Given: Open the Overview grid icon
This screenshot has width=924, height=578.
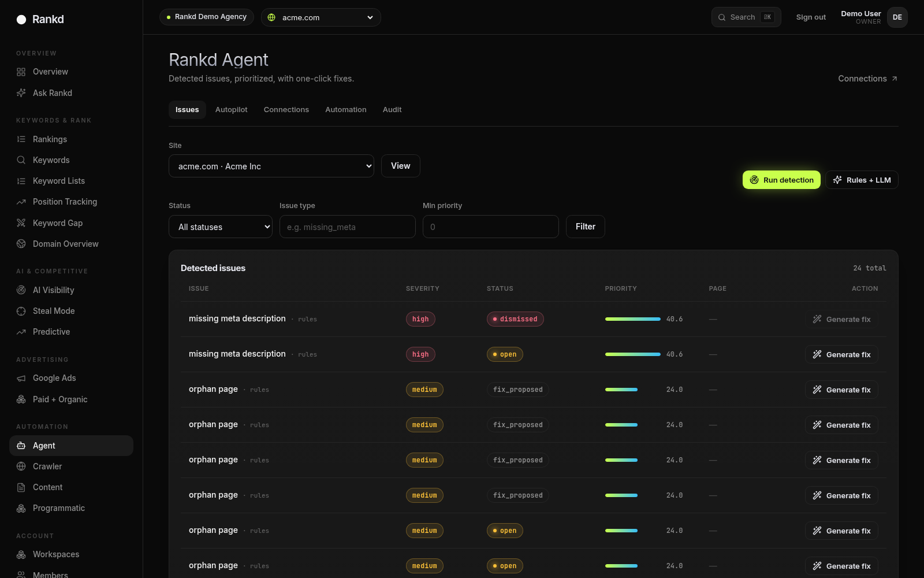Looking at the screenshot, I should point(21,72).
